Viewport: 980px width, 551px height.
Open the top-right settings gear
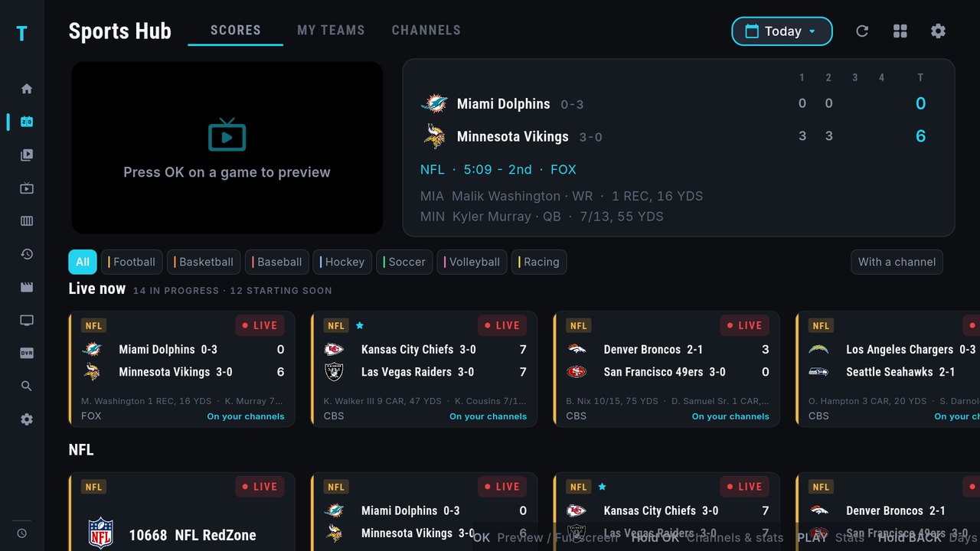click(x=939, y=31)
